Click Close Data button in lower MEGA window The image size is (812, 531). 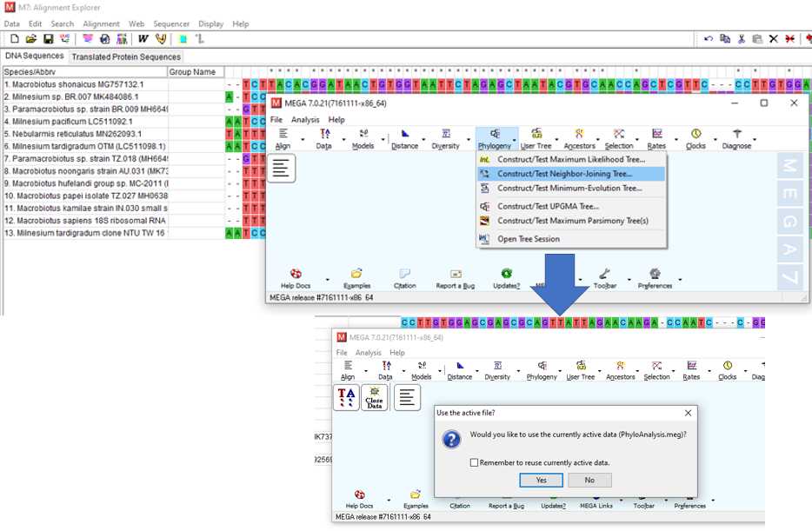pos(374,397)
